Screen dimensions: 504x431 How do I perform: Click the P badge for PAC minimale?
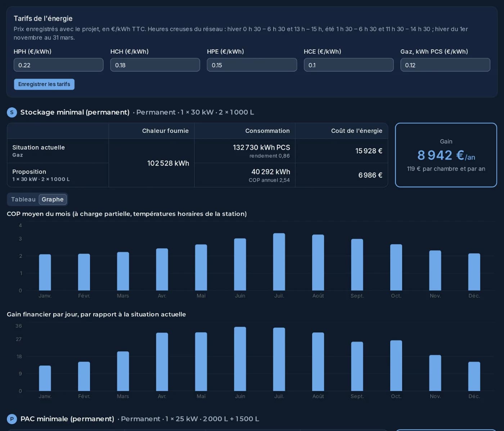point(12,419)
